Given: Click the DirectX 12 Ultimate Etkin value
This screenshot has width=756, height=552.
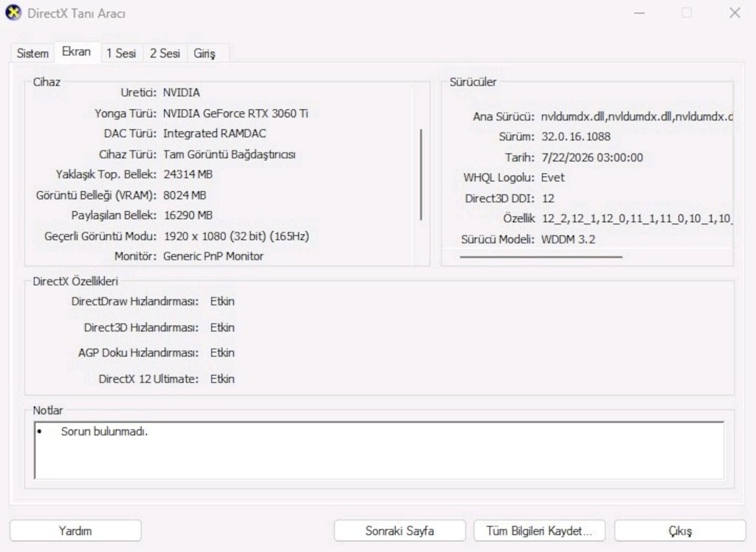Looking at the screenshot, I should tap(222, 379).
